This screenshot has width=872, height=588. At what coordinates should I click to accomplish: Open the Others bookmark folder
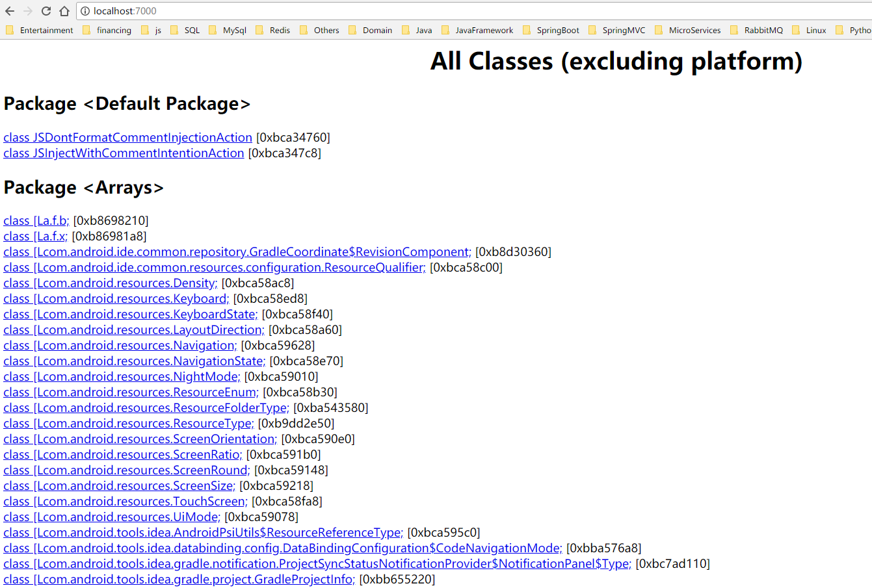tap(319, 30)
